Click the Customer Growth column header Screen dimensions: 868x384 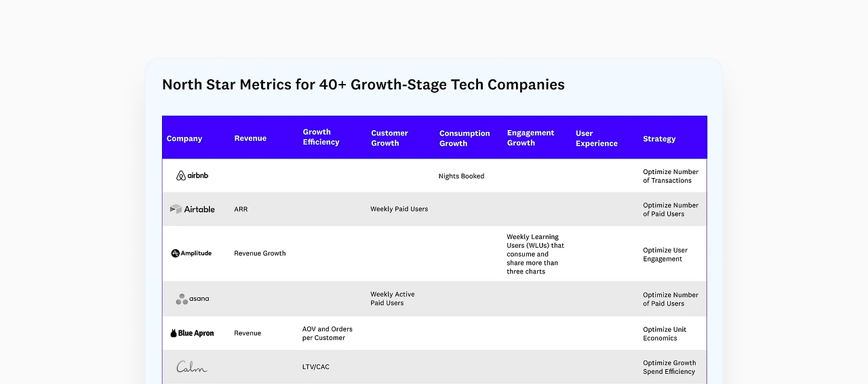tap(389, 138)
